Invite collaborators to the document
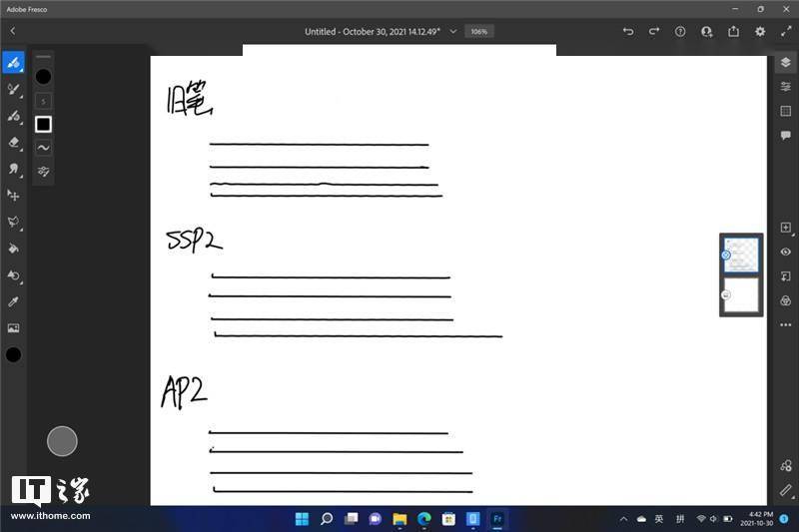The height and width of the screenshot is (532, 799). (x=707, y=32)
